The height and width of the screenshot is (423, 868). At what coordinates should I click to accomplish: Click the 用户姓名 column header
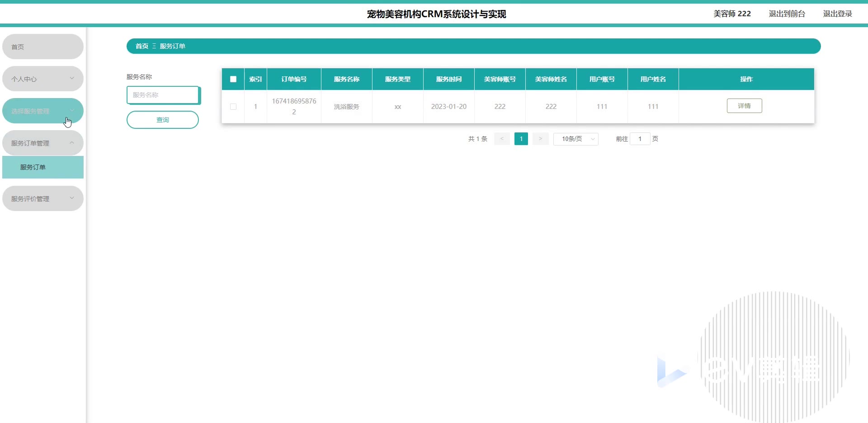[653, 79]
